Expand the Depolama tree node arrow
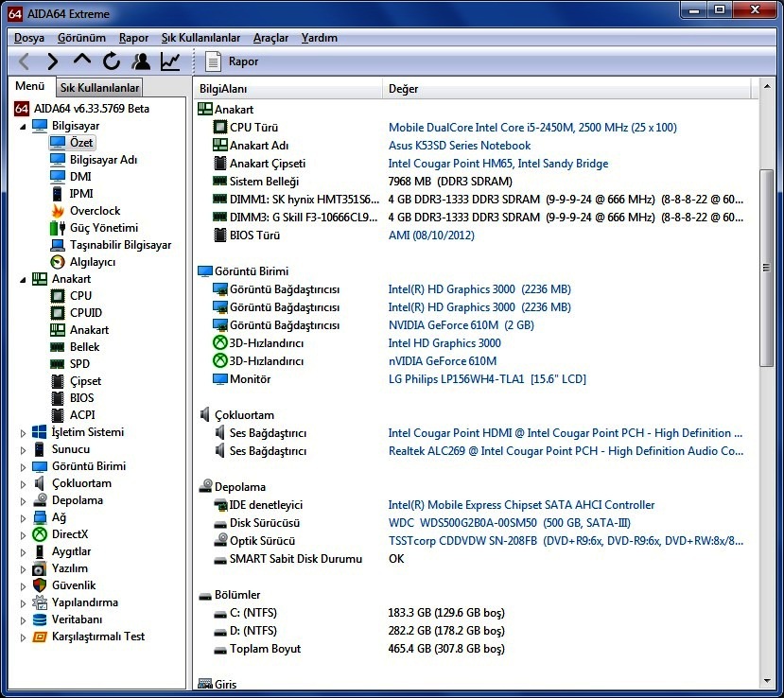784x698 pixels. 23,501
